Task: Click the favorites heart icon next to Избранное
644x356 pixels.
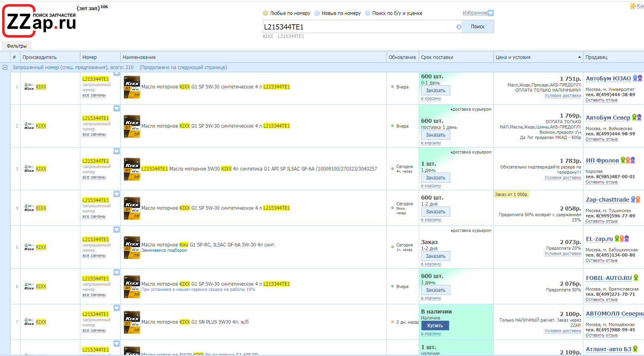Action: point(491,13)
